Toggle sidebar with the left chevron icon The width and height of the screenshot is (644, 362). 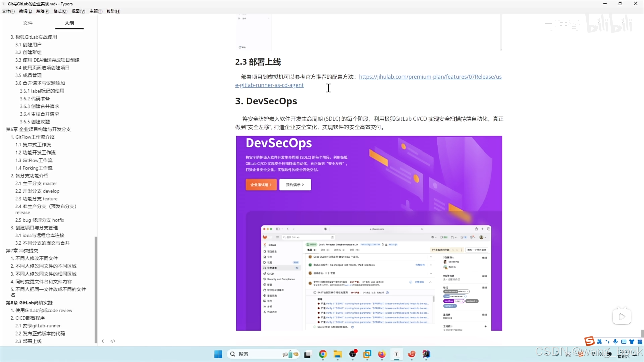[103, 341]
